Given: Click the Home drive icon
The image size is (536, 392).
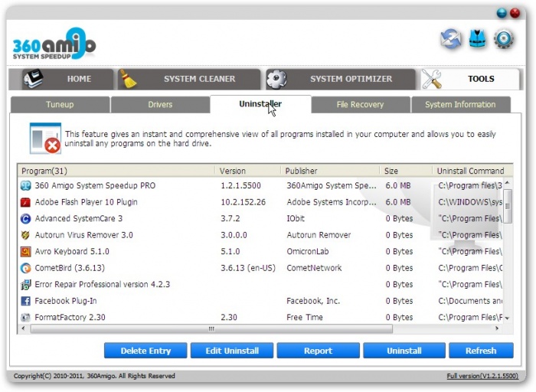Looking at the screenshot, I should point(33,78).
